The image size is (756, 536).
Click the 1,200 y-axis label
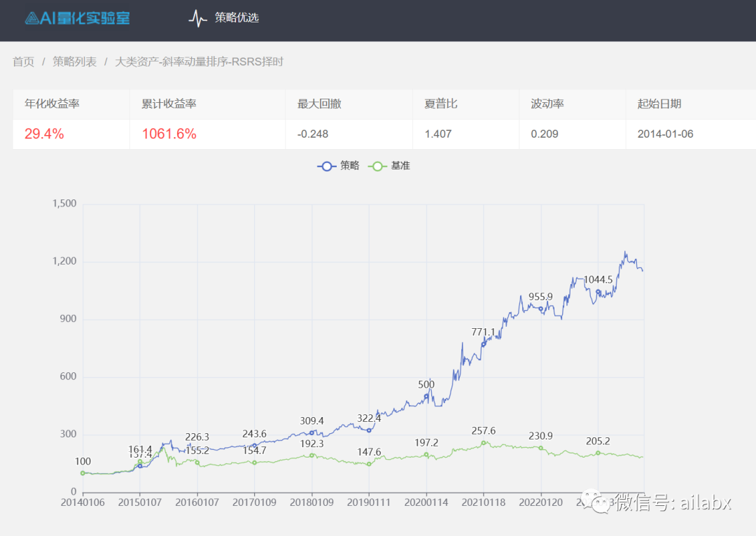click(x=64, y=261)
